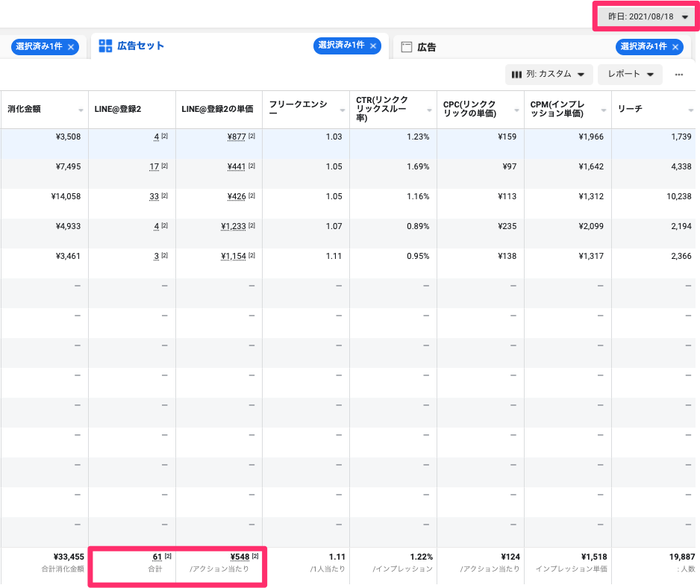Viewport: 700px width, 588px height.
Task: Click the underlined total 61 value
Action: coord(157,557)
